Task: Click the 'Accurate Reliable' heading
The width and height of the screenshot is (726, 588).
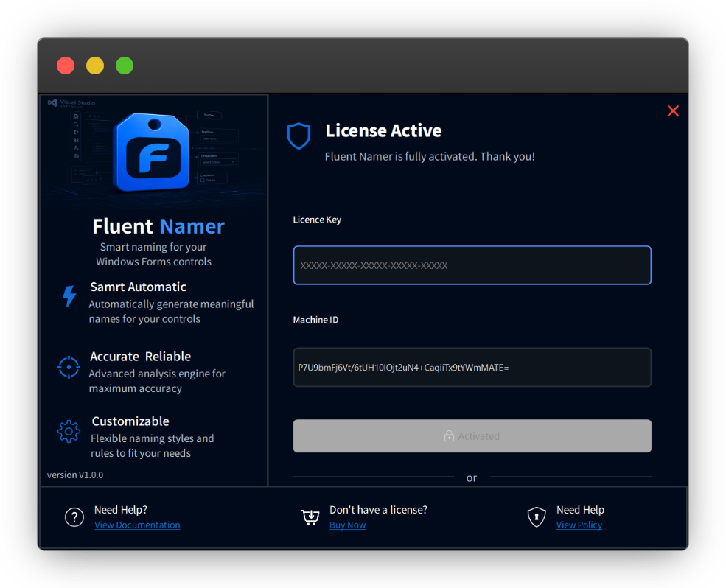Action: (x=140, y=356)
